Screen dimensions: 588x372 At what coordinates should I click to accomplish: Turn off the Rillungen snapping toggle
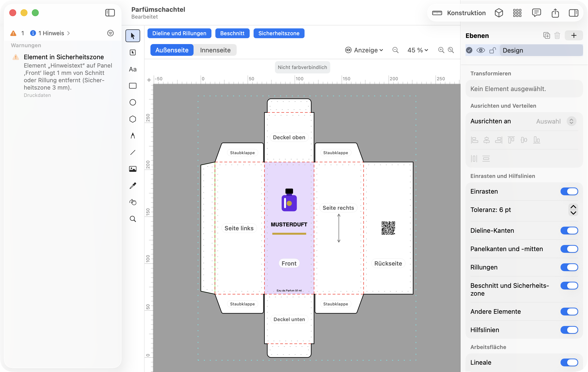[x=569, y=267]
